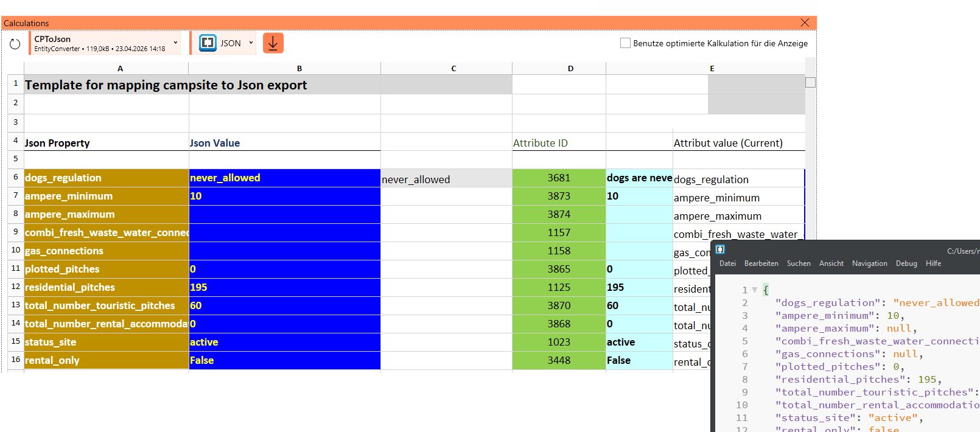The height and width of the screenshot is (432, 980).
Task: Open the Bearbeiten menu
Action: (761, 263)
